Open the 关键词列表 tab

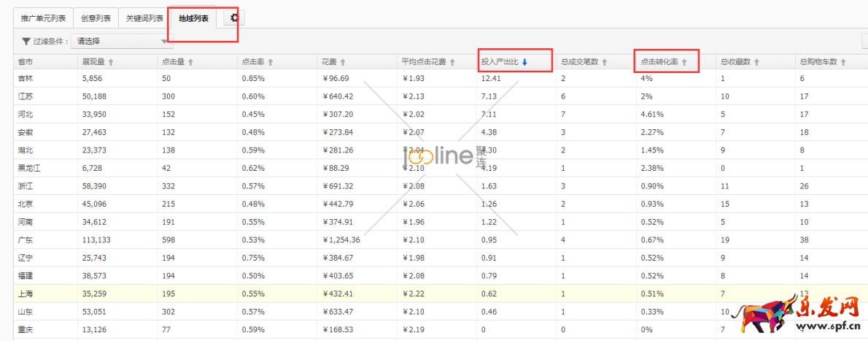(144, 18)
